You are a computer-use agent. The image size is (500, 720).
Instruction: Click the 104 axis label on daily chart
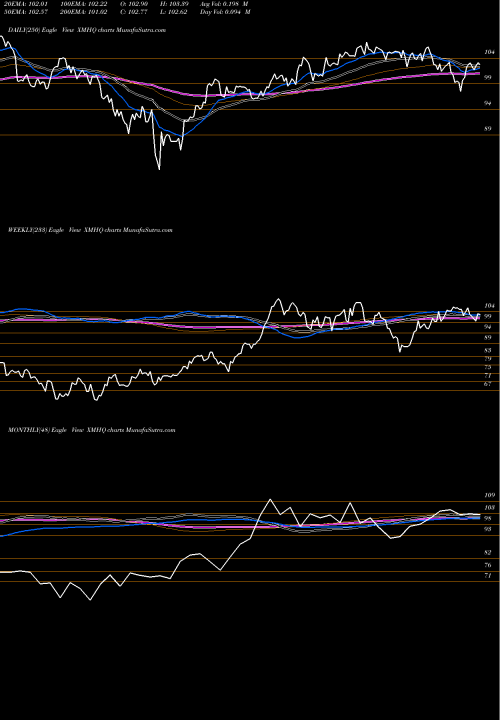click(488, 52)
